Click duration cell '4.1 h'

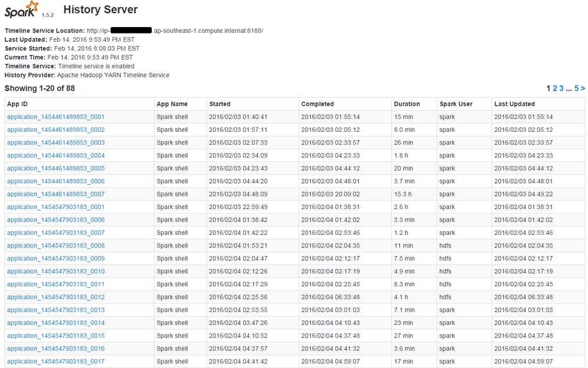(x=401, y=297)
